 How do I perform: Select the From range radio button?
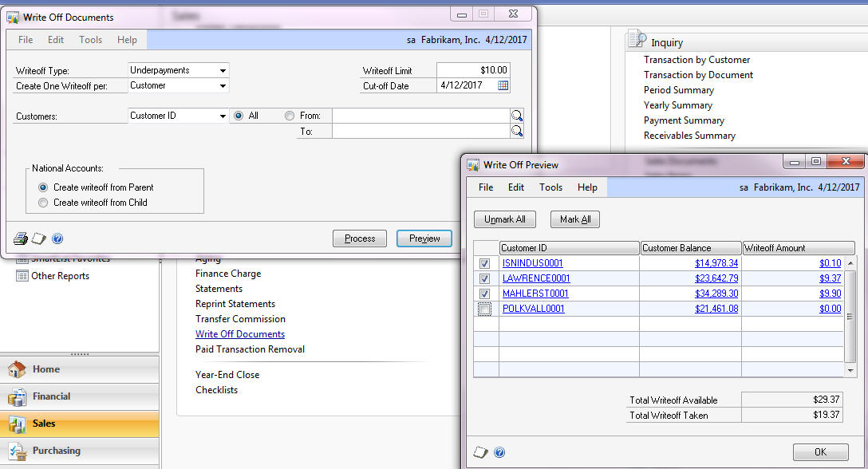pyautogui.click(x=290, y=116)
